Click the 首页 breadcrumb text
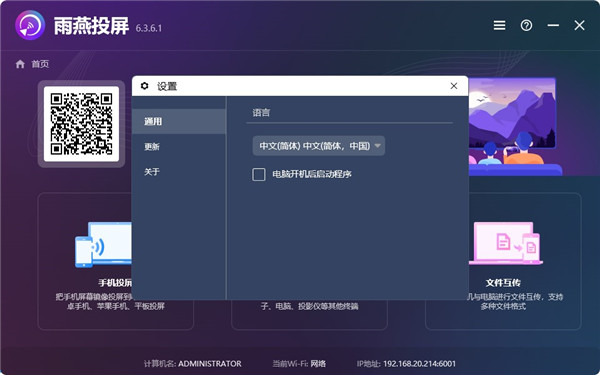Screen dimensions: 600x375 40,64
